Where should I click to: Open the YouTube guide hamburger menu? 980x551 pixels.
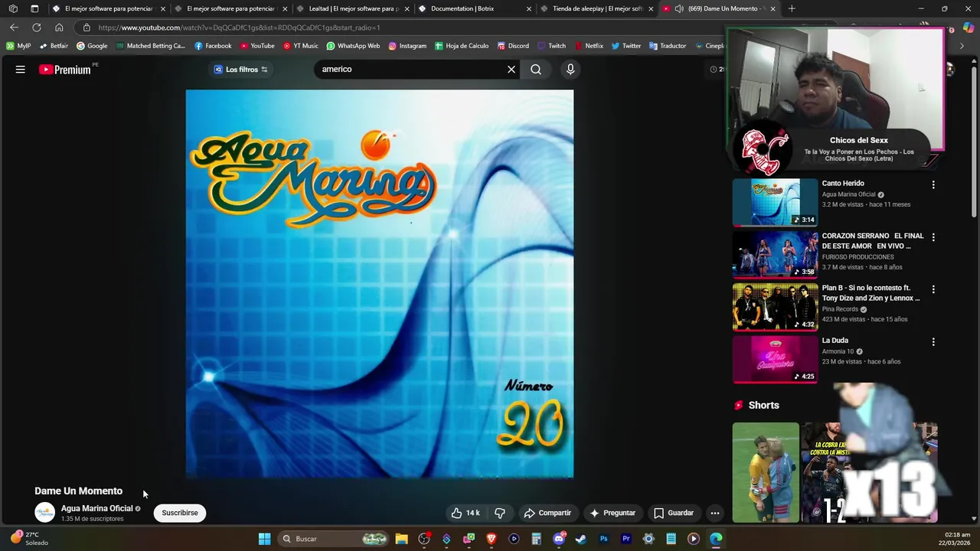21,70
